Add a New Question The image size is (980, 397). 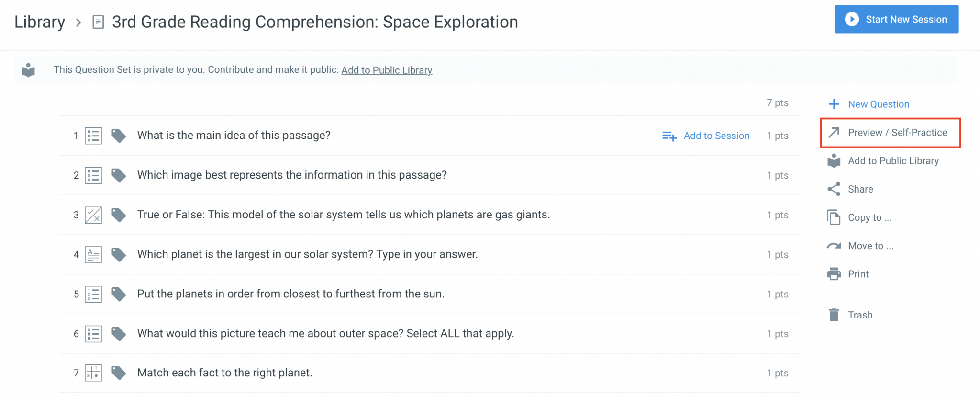coord(878,104)
